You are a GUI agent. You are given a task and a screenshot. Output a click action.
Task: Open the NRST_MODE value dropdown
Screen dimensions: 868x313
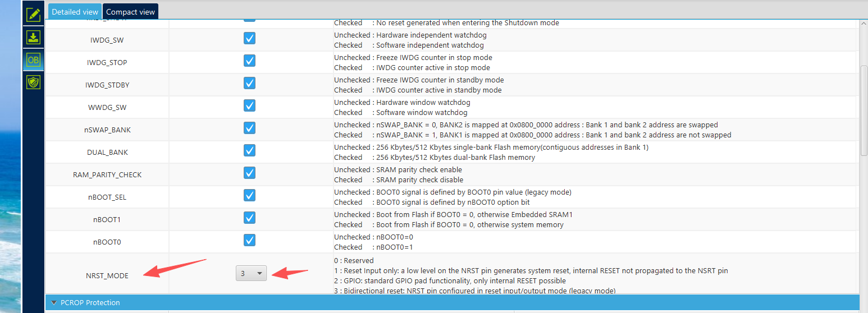(251, 273)
